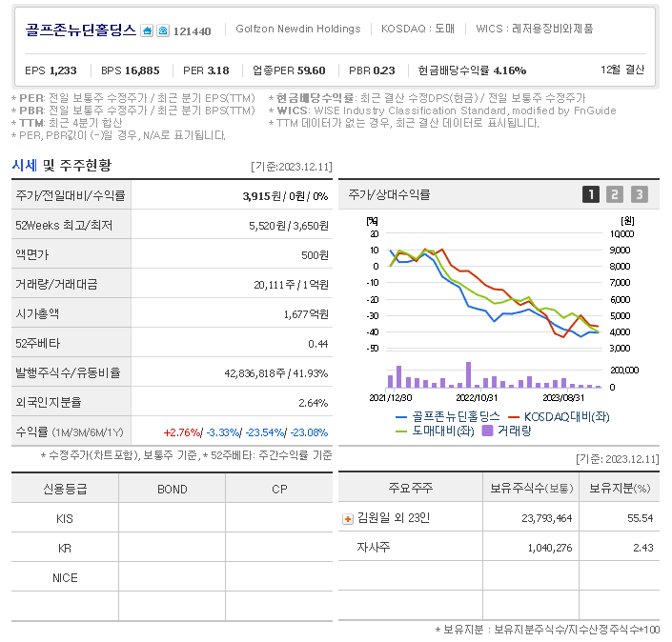Click the KR rating row label

(x=65, y=549)
